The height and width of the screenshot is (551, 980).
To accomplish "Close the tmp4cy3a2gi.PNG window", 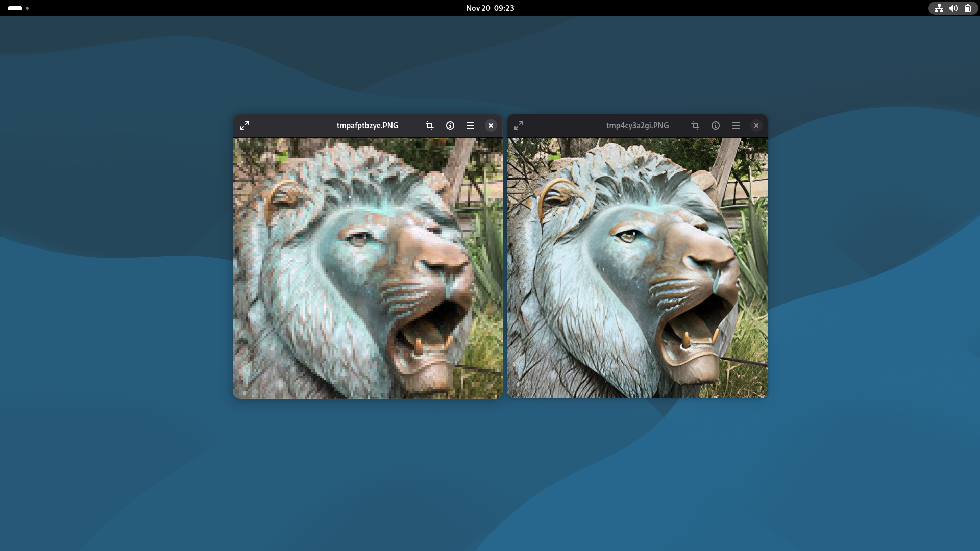I will 756,126.
